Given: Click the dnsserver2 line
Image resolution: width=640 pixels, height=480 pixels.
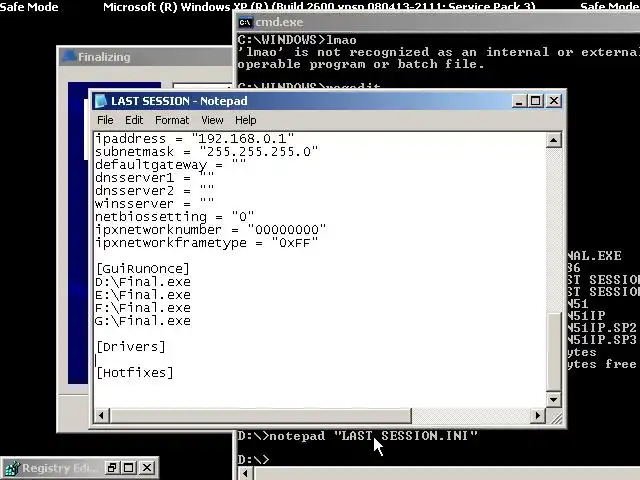Looking at the screenshot, I should click(x=154, y=191).
